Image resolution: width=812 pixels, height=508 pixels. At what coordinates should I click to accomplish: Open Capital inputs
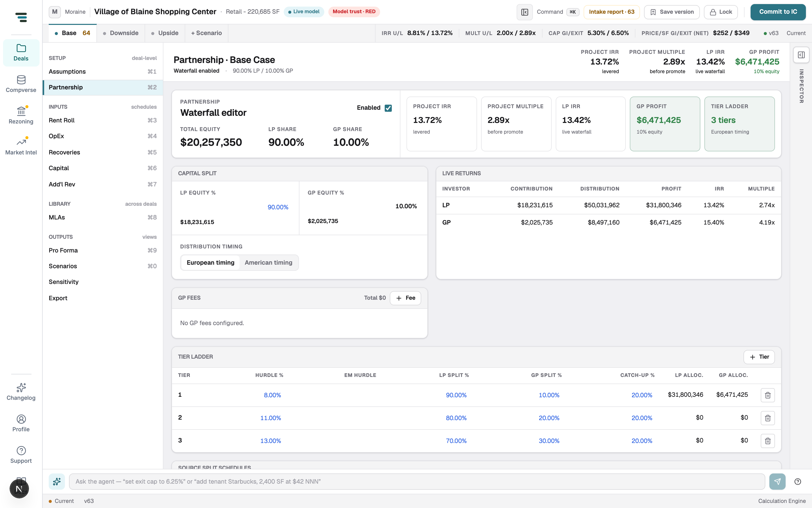coord(103,168)
